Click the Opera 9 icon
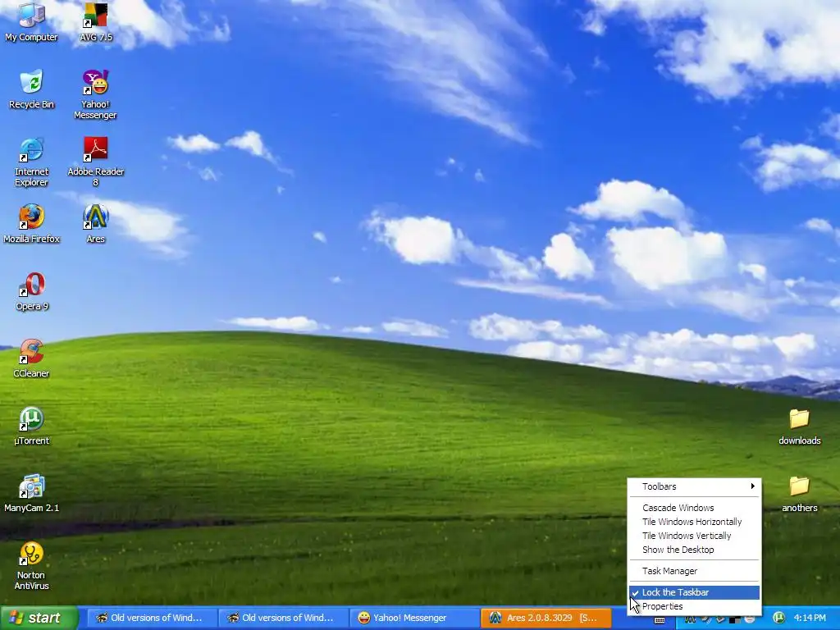840x630 pixels. click(x=31, y=291)
